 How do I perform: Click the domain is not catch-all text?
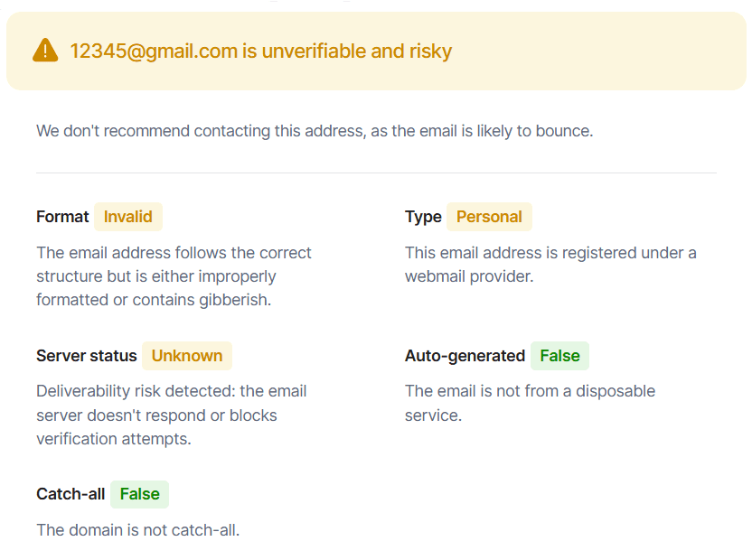(137, 530)
